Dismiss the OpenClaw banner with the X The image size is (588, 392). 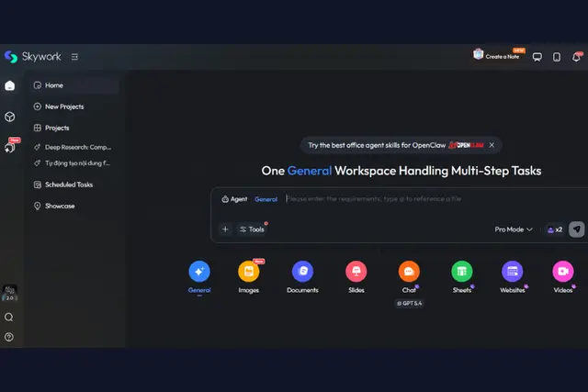coord(492,145)
